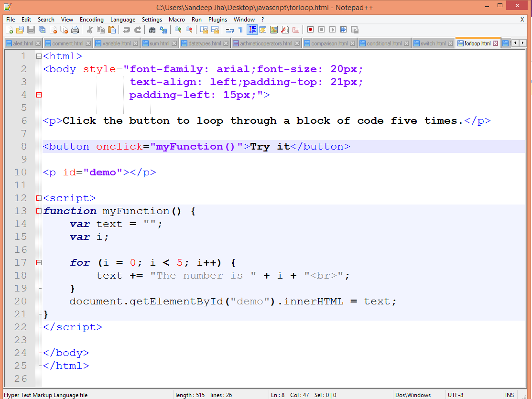Screen dimensions: 532x399
Task: Collapse the html fold on line 1
Action: (39, 56)
